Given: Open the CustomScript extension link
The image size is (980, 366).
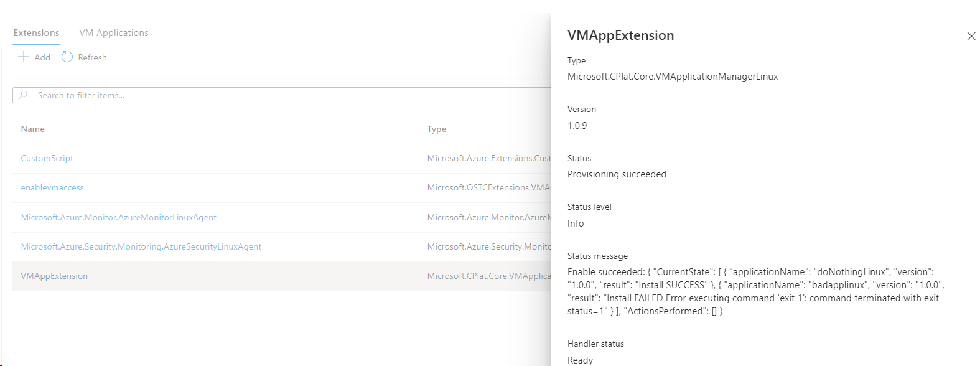Looking at the screenshot, I should pyautogui.click(x=47, y=158).
